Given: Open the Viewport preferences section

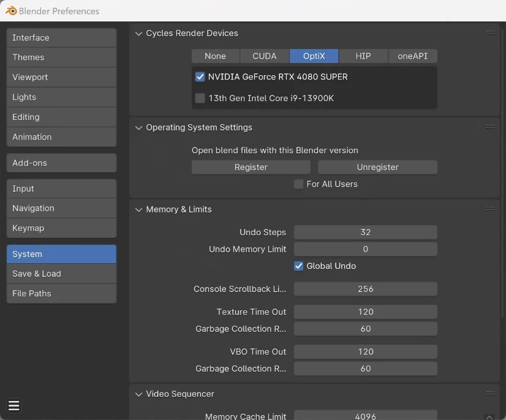Looking at the screenshot, I should pyautogui.click(x=61, y=77).
